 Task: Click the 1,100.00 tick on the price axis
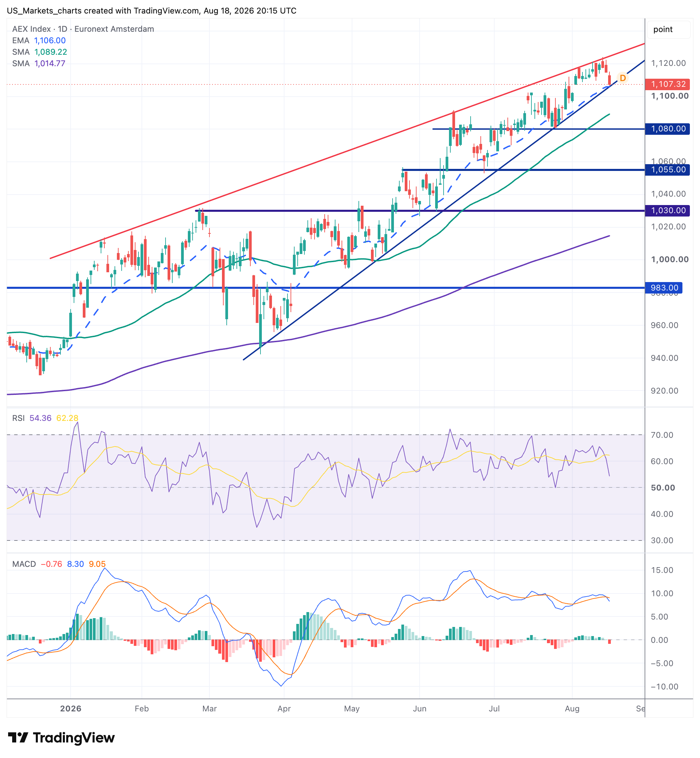pos(670,96)
